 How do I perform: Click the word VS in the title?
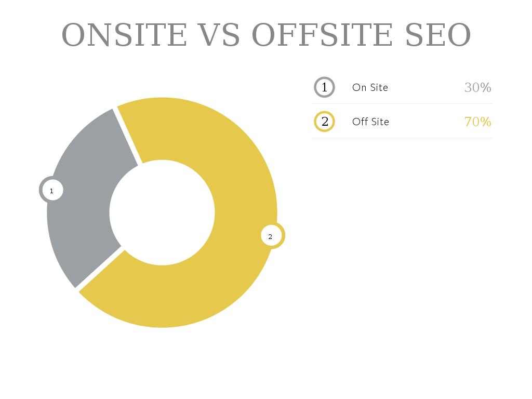220,35
